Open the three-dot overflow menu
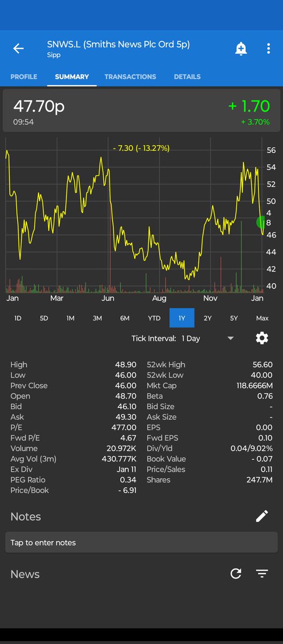283x644 pixels. (269, 49)
